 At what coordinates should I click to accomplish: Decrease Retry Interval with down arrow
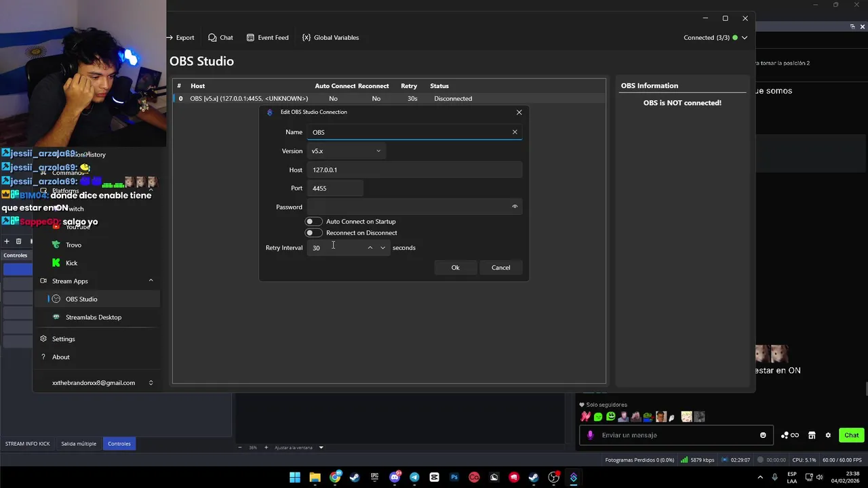[382, 248]
